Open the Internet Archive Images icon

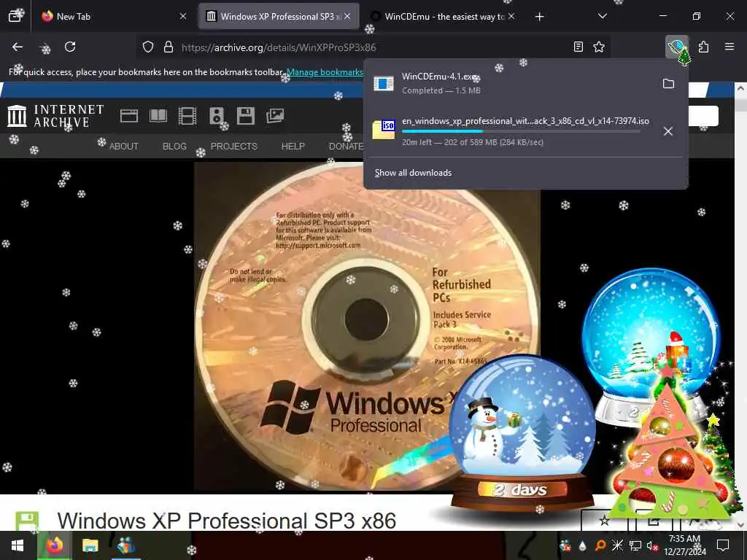coord(275,116)
